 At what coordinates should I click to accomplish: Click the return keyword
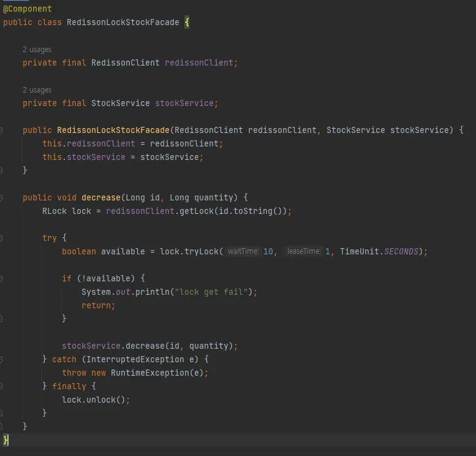(x=96, y=305)
